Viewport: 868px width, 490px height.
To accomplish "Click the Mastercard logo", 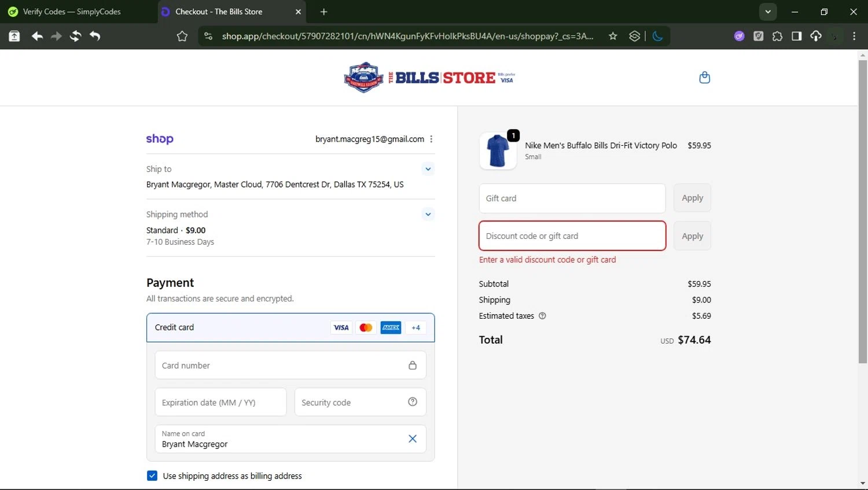I will click(x=366, y=327).
